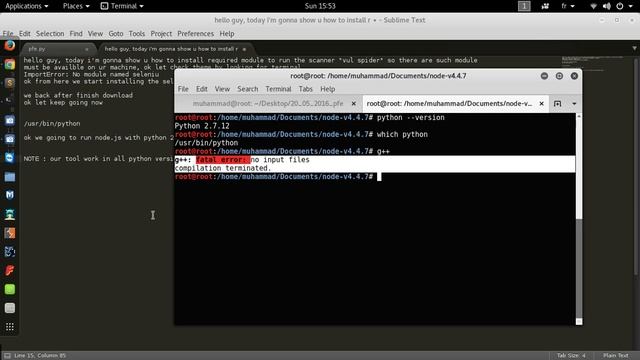Screen dimensions: 640x360
Task: Open Sublime Text Goto menu
Action: pyautogui.click(x=116, y=33)
